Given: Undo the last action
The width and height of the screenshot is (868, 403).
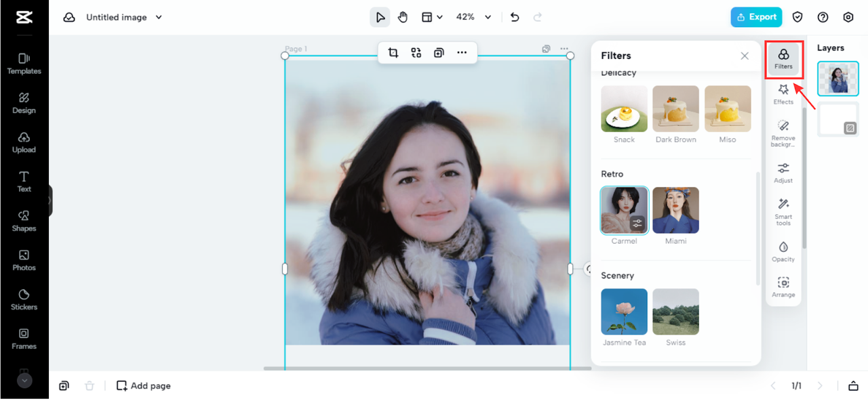Looking at the screenshot, I should [x=515, y=17].
